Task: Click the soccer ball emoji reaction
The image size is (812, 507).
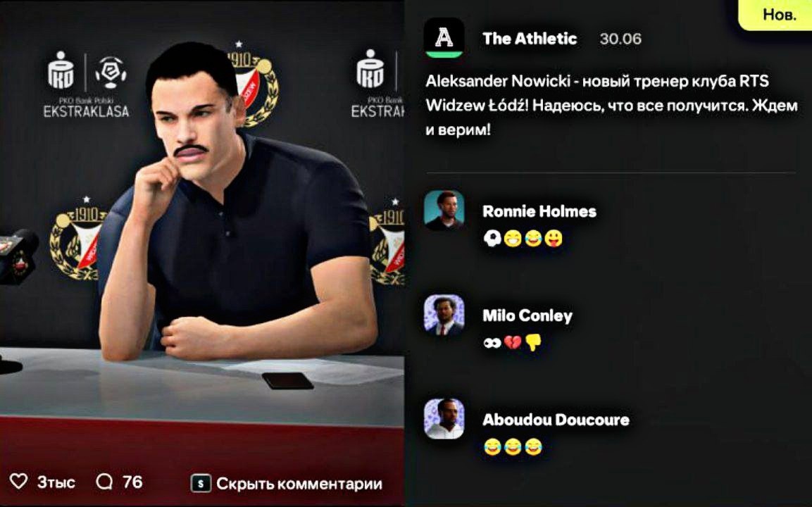Action: pyautogui.click(x=492, y=238)
